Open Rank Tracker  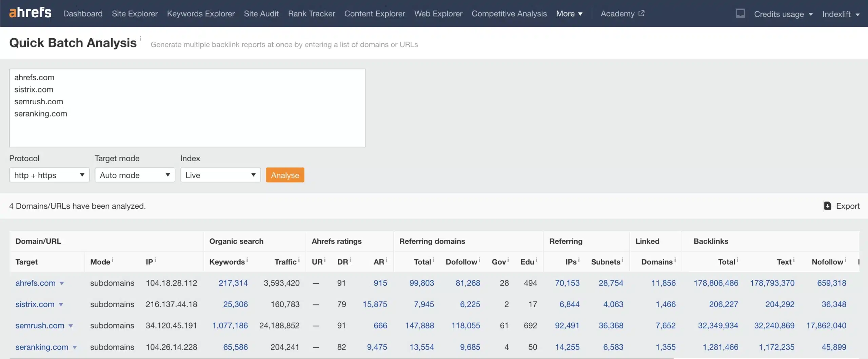(x=312, y=14)
